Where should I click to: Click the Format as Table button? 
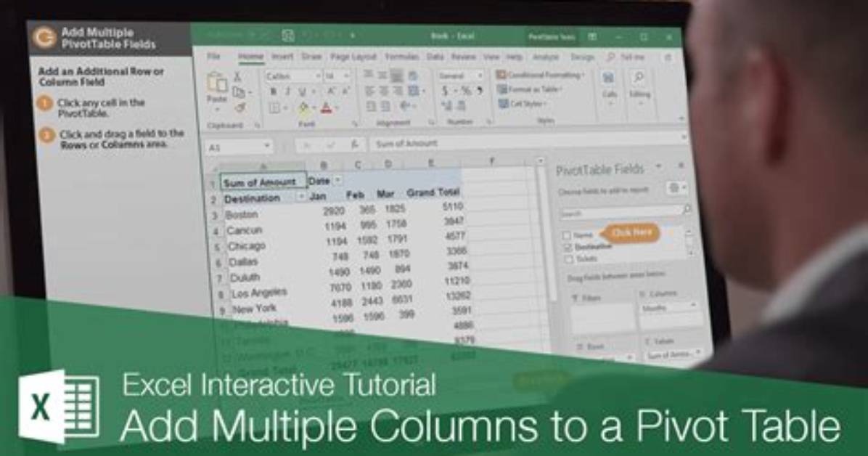531,89
